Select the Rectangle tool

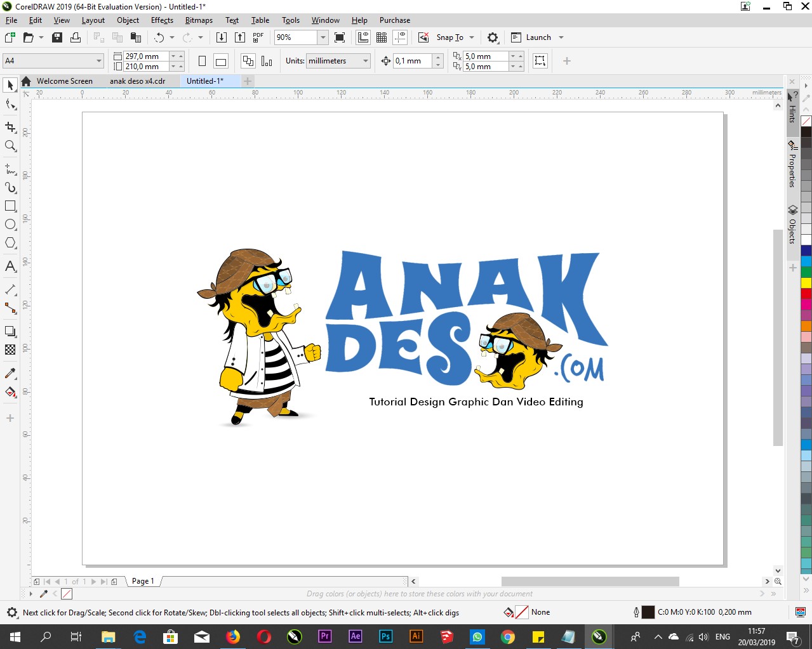point(10,206)
